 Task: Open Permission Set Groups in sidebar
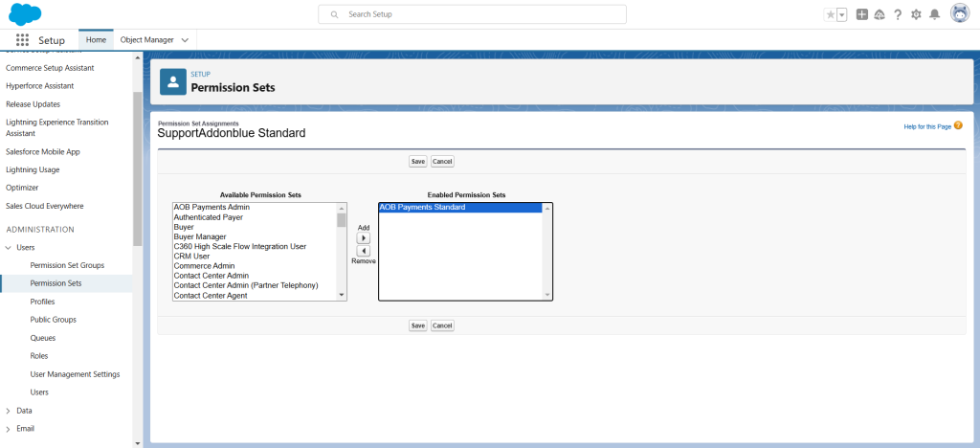[x=67, y=265]
